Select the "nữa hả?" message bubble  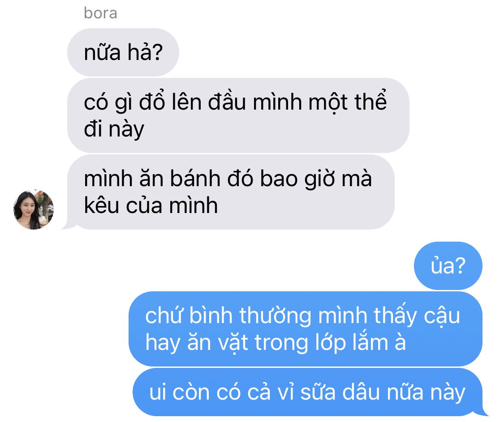pyautogui.click(x=123, y=52)
